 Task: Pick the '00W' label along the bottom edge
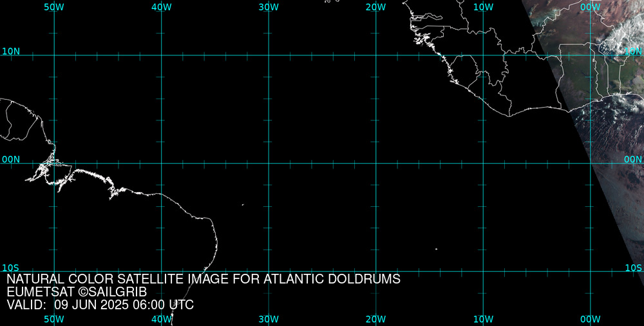click(x=591, y=320)
